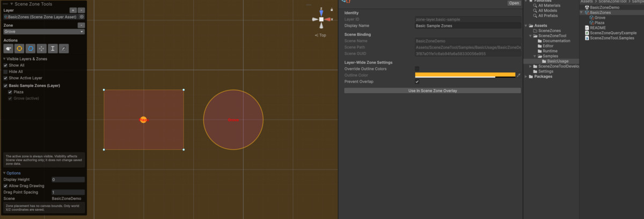
Task: Select the Documentation folder
Action: 555,41
